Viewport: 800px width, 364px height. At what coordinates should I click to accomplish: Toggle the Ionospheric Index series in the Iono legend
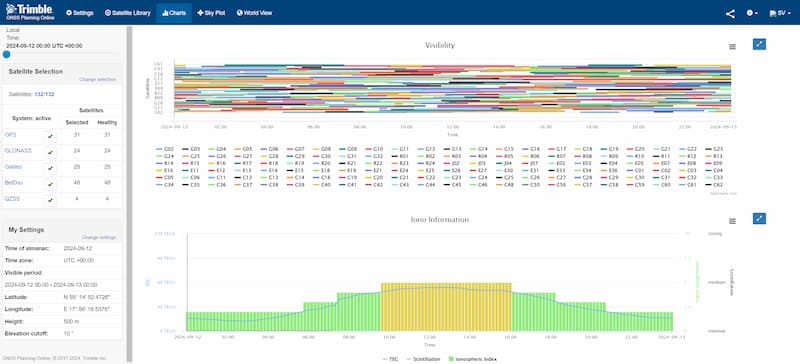472,359
